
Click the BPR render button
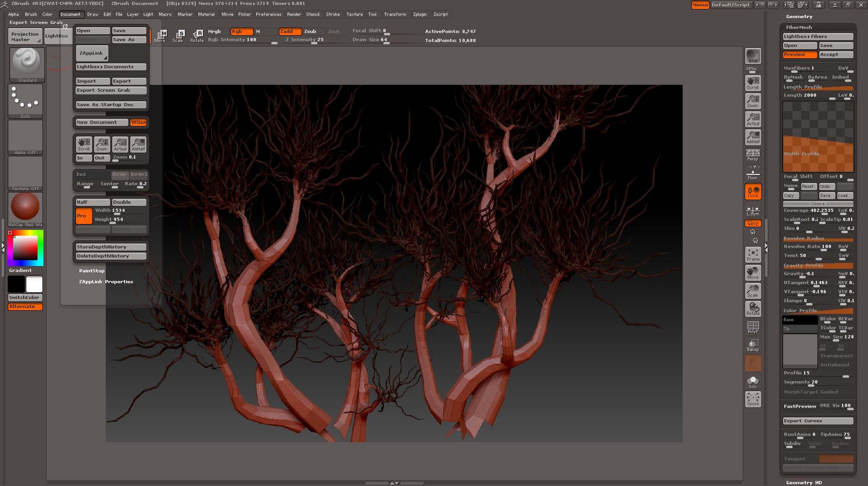click(x=752, y=56)
